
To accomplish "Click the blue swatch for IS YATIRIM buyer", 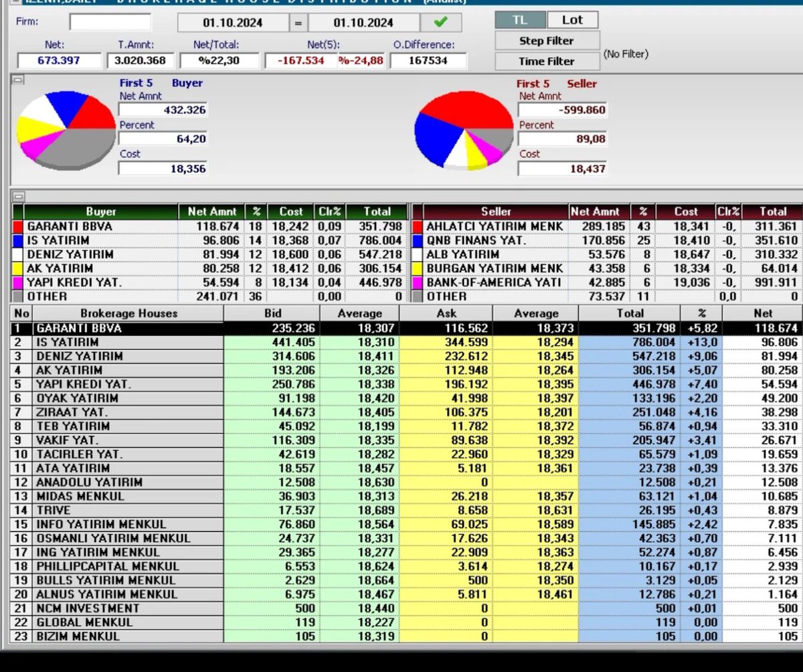I will [19, 240].
